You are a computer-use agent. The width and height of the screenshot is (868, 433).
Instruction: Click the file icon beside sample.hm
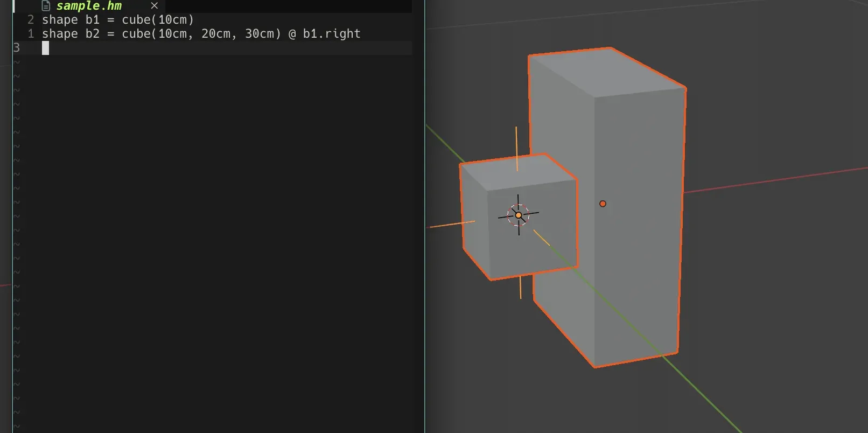coord(46,6)
